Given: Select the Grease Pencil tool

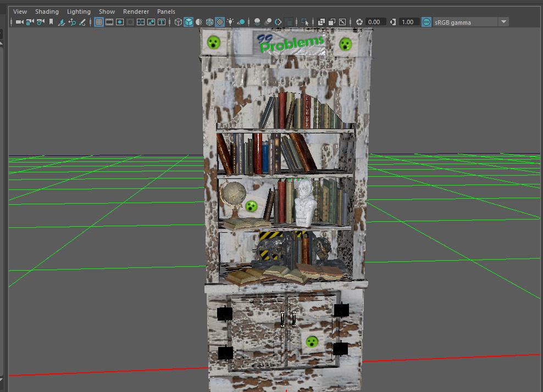Looking at the screenshot, I should pyautogui.click(x=82, y=22).
